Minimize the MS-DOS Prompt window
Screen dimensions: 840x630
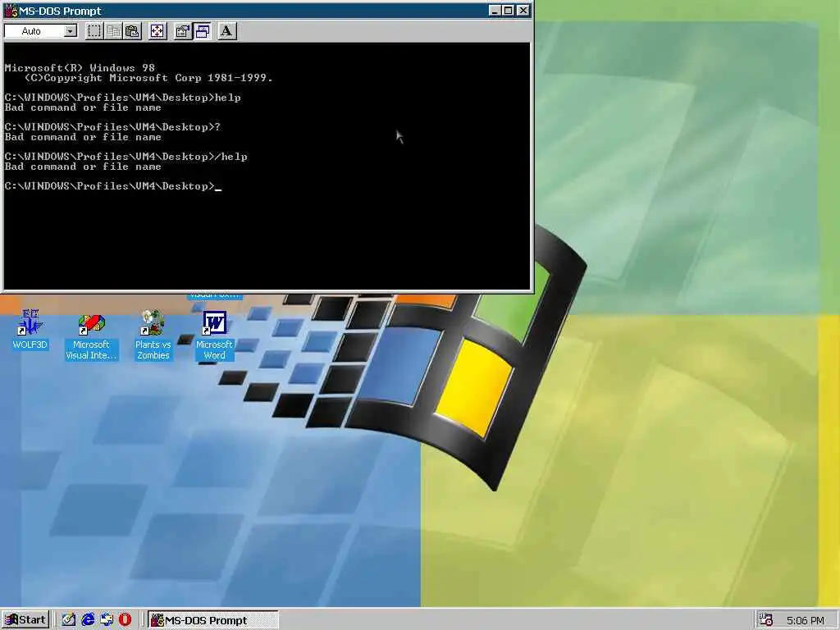pos(495,10)
